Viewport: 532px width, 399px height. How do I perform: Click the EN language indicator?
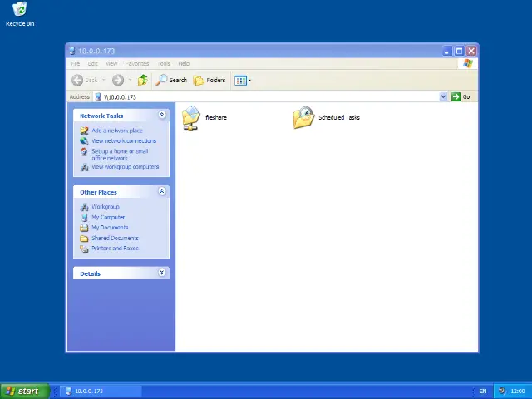(483, 392)
